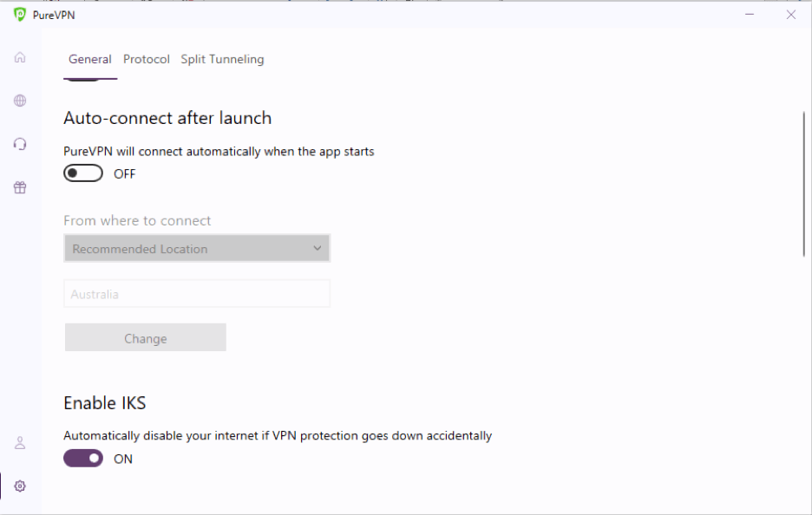
Task: Click the Australia location field
Action: [197, 293]
